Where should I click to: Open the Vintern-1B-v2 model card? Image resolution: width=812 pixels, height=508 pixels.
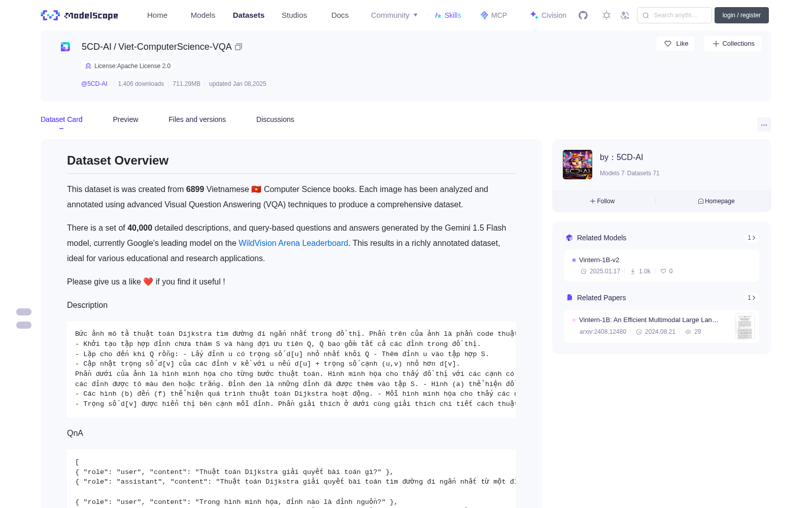pos(662,266)
